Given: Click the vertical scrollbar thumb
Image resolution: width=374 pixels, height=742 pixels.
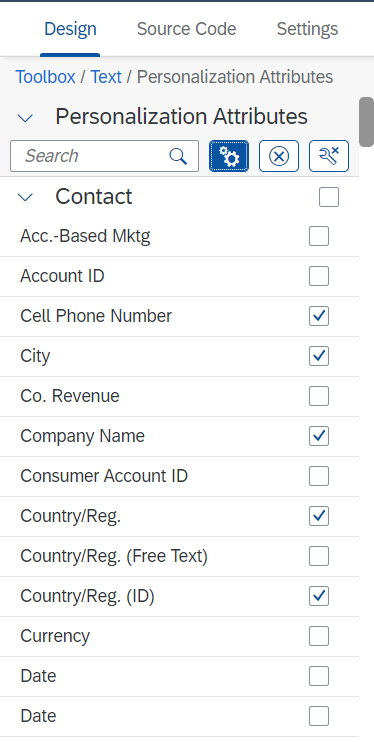Looking at the screenshot, I should point(366,122).
